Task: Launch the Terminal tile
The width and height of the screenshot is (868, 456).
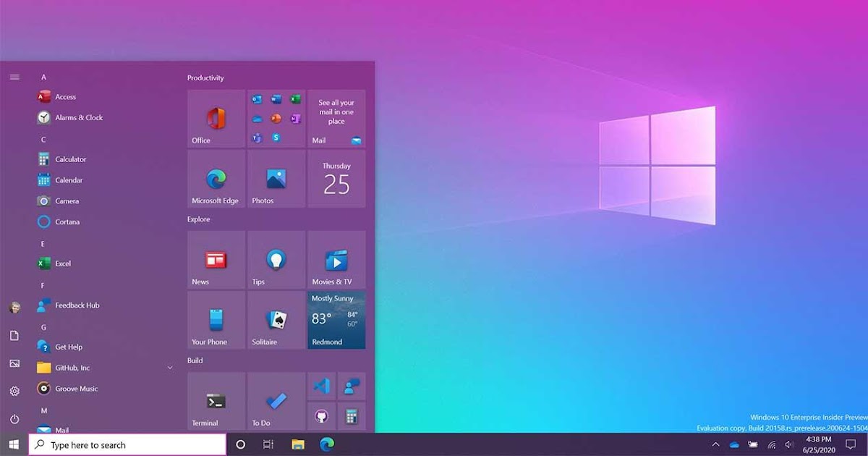Action: tap(216, 401)
